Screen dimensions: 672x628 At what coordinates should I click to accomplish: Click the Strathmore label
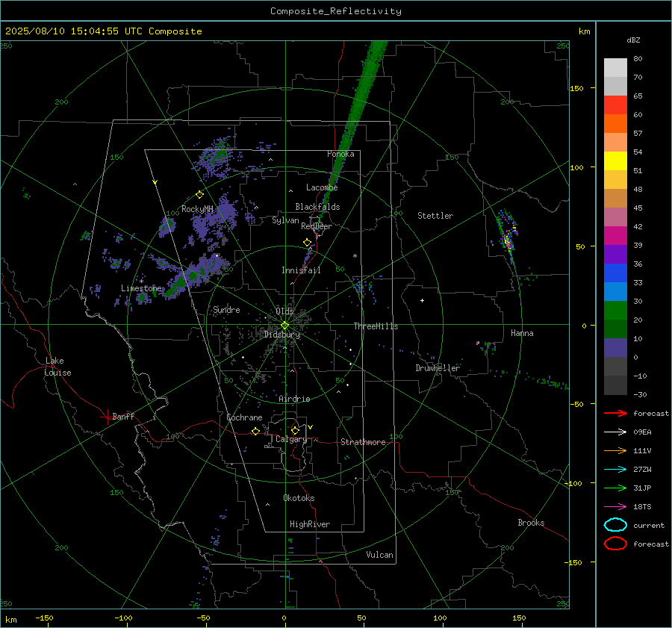click(x=363, y=442)
